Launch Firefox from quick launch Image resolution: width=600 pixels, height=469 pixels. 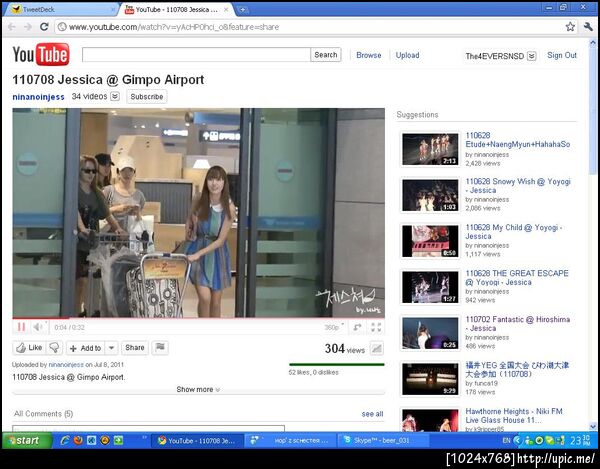click(x=78, y=440)
